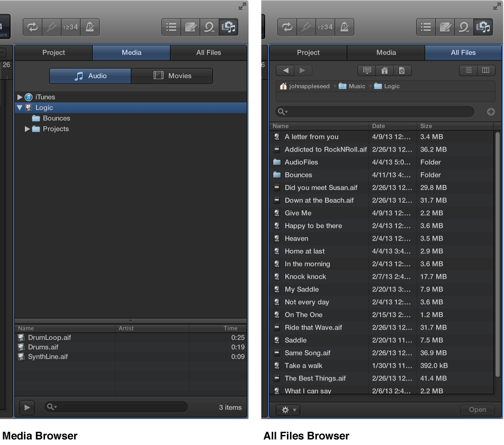The width and height of the screenshot is (504, 445).
Task: Switch to the Project tab
Action: click(53, 52)
